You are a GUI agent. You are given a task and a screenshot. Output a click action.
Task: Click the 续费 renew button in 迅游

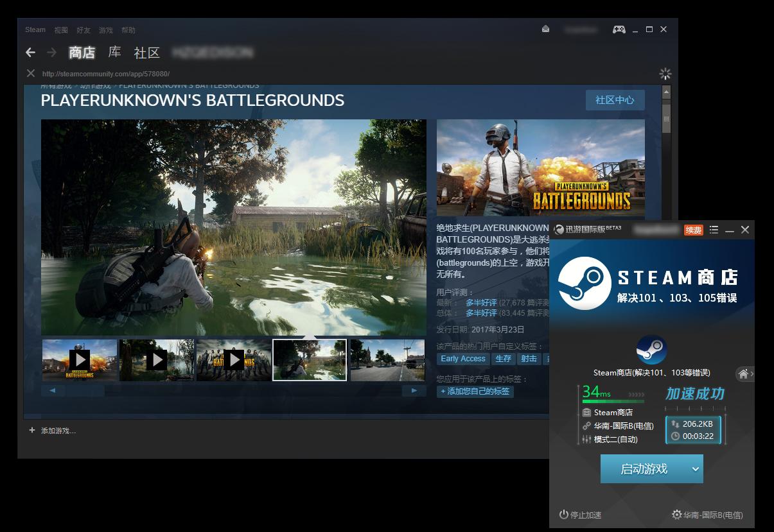694,230
